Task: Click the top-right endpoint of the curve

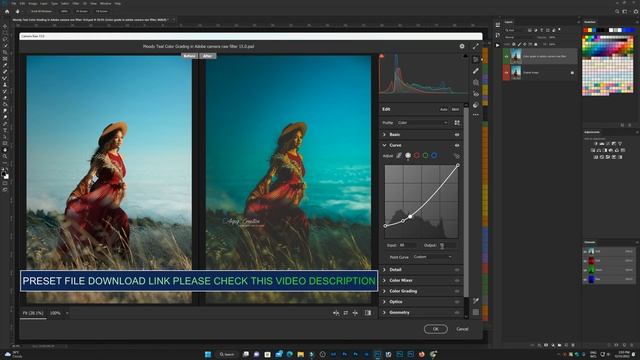Action: click(x=458, y=165)
